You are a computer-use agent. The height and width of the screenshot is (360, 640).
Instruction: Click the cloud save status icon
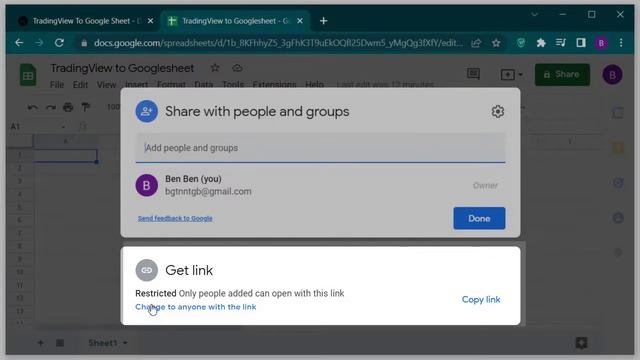coord(237,68)
